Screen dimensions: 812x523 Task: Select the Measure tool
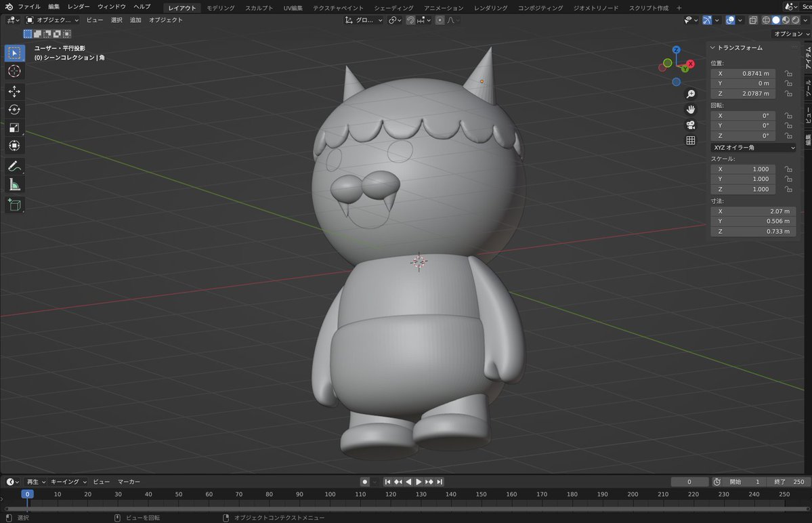pyautogui.click(x=14, y=184)
